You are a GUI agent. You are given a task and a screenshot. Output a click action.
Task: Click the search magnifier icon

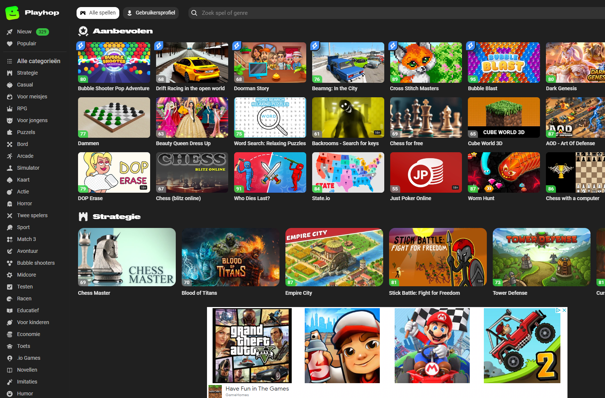tap(194, 13)
